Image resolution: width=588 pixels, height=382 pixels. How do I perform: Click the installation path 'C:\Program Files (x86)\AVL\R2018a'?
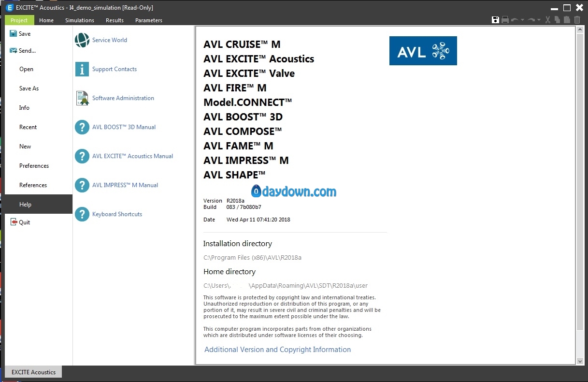click(x=253, y=258)
